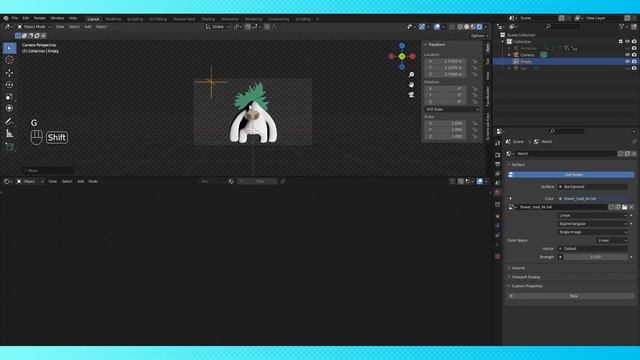Expand the Viewport Display panel
This screenshot has width=640, height=360.
pos(526,277)
